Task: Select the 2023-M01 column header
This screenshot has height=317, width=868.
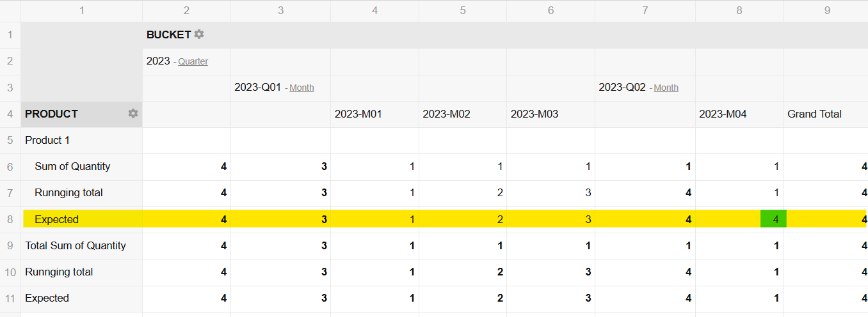Action: tap(358, 114)
